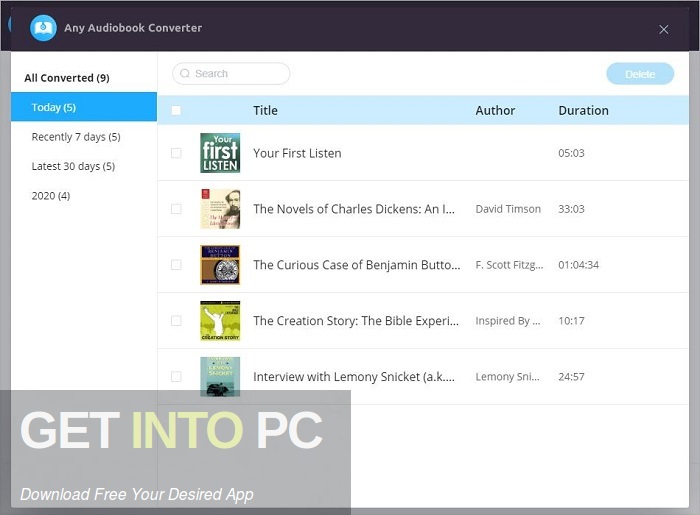Click duration 24:57
Viewport: 700px width, 515px height.
click(571, 377)
